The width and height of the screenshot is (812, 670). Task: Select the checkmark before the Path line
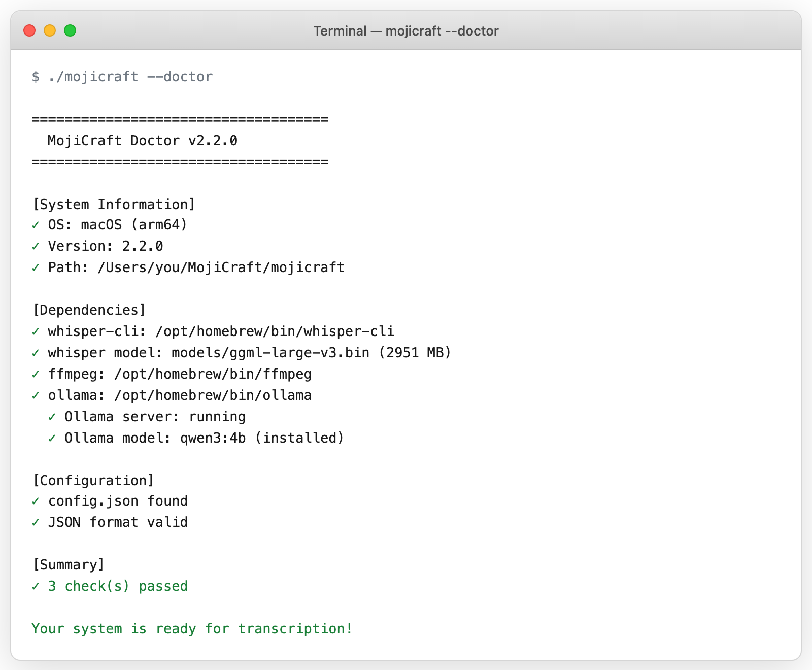point(36,267)
